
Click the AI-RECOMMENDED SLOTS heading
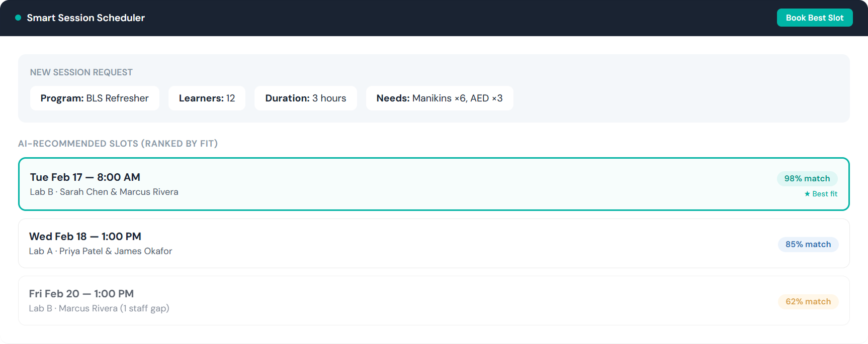[x=118, y=144]
